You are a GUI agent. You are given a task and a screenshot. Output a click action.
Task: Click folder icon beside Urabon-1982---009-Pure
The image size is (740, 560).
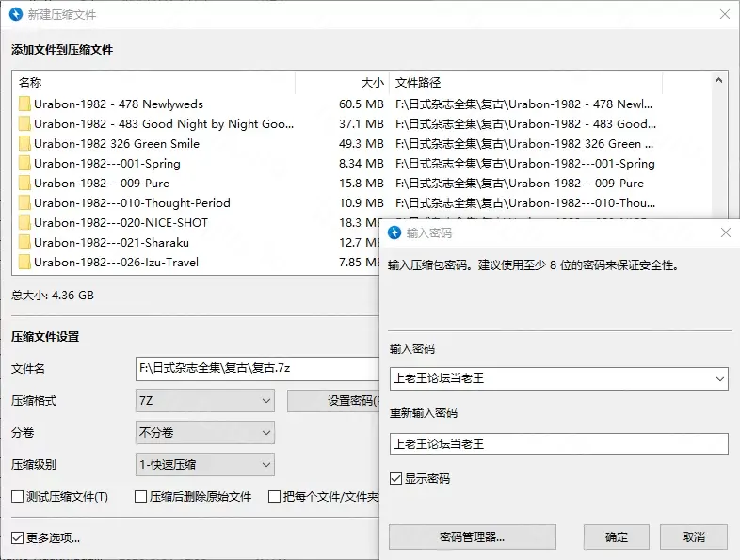pos(24,184)
